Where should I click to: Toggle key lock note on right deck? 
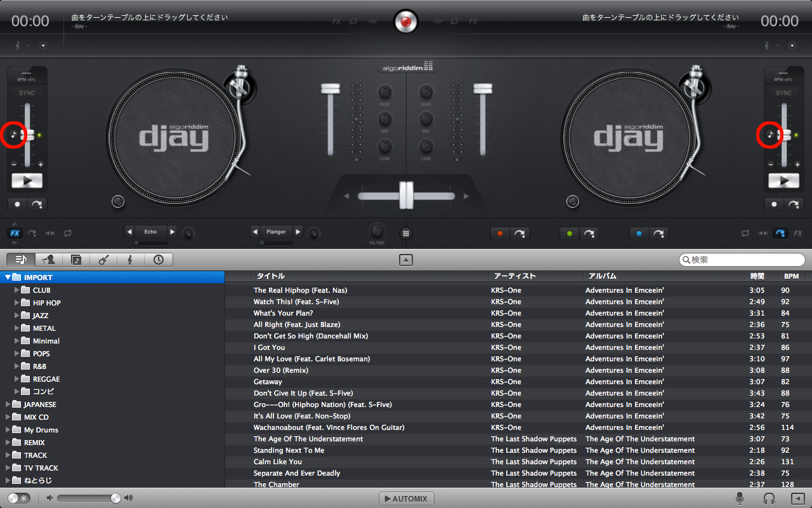[770, 135]
